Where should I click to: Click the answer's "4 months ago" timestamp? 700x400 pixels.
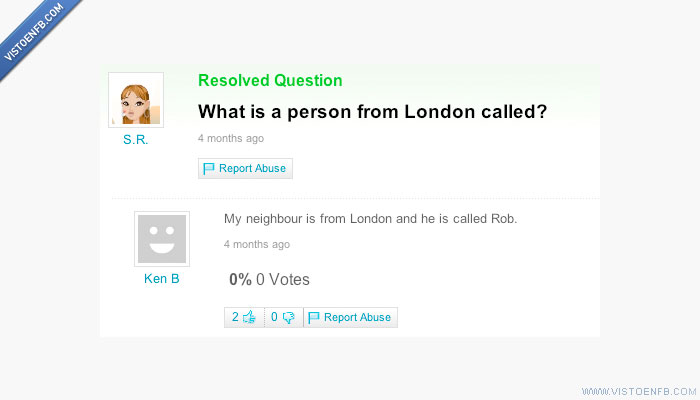[x=257, y=244]
